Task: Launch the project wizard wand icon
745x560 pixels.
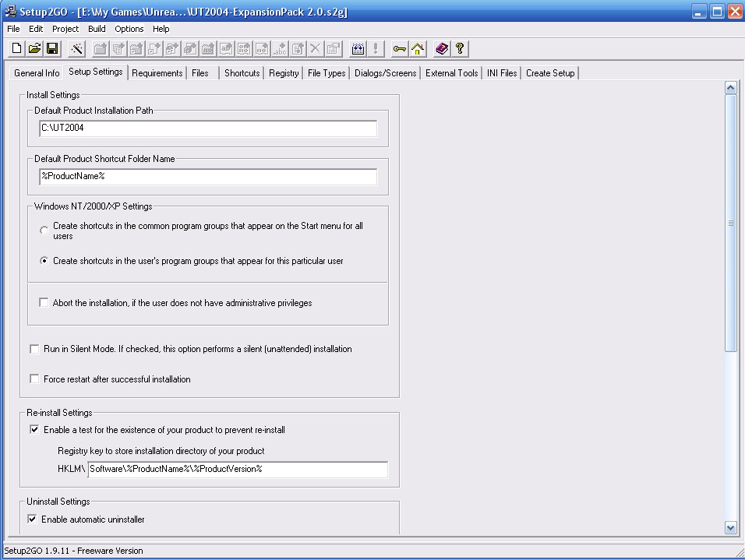Action: (x=76, y=48)
